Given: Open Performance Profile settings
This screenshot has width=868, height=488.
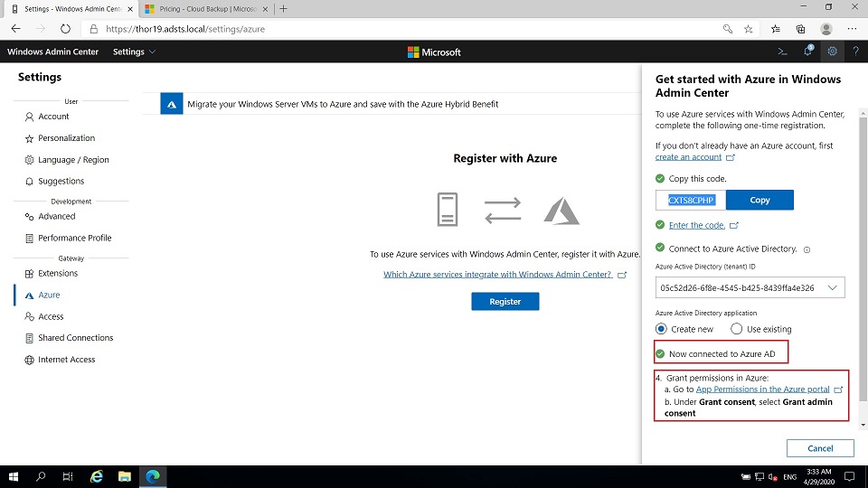Looking at the screenshot, I should (x=74, y=238).
